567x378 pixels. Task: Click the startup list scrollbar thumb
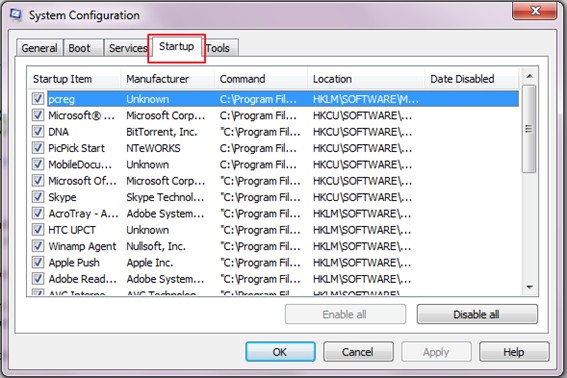click(529, 129)
